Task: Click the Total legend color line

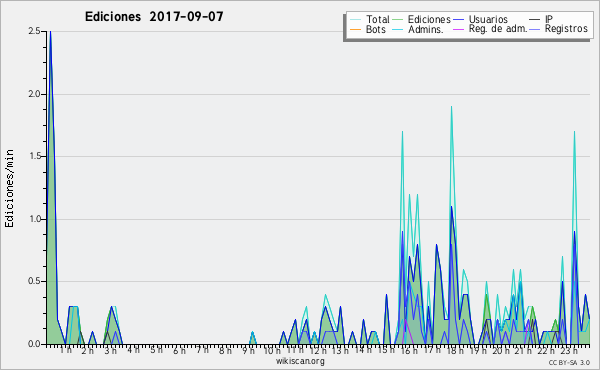Action: (x=355, y=20)
